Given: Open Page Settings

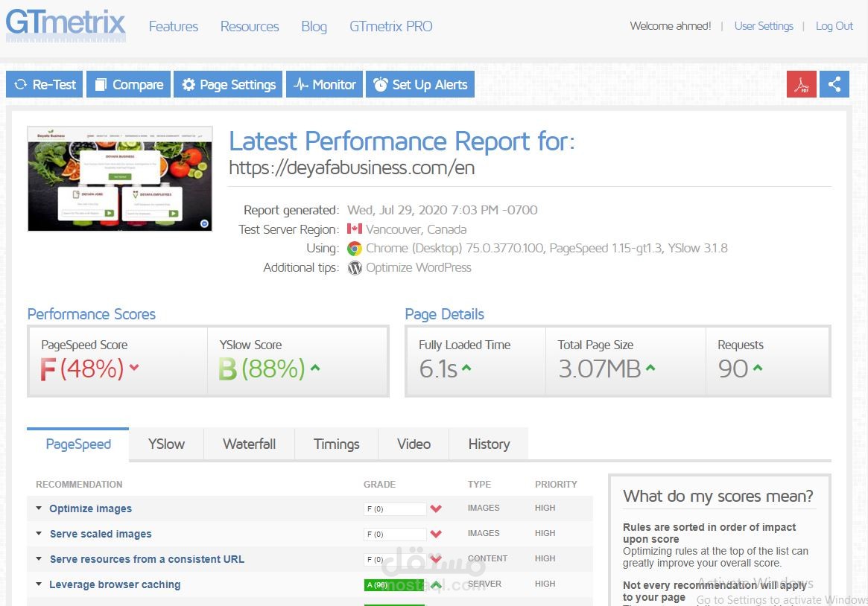Looking at the screenshot, I should coord(228,84).
